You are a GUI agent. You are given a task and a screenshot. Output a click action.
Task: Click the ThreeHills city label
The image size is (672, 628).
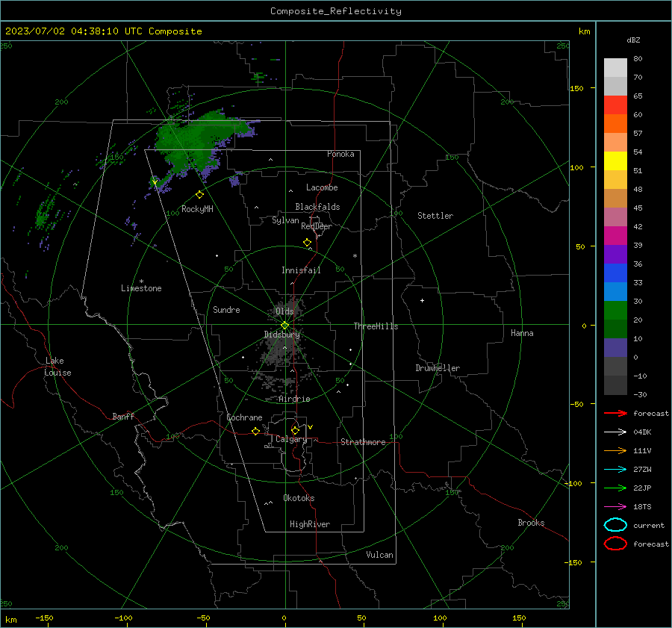[x=376, y=326]
